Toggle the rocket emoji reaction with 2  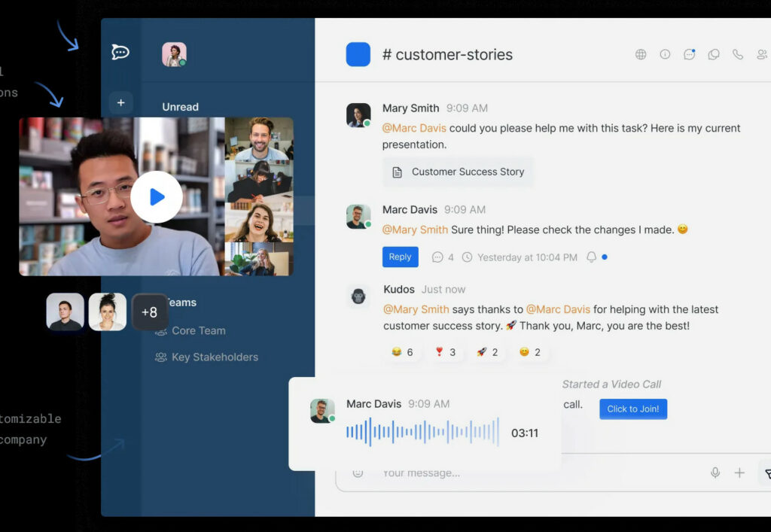coord(487,352)
